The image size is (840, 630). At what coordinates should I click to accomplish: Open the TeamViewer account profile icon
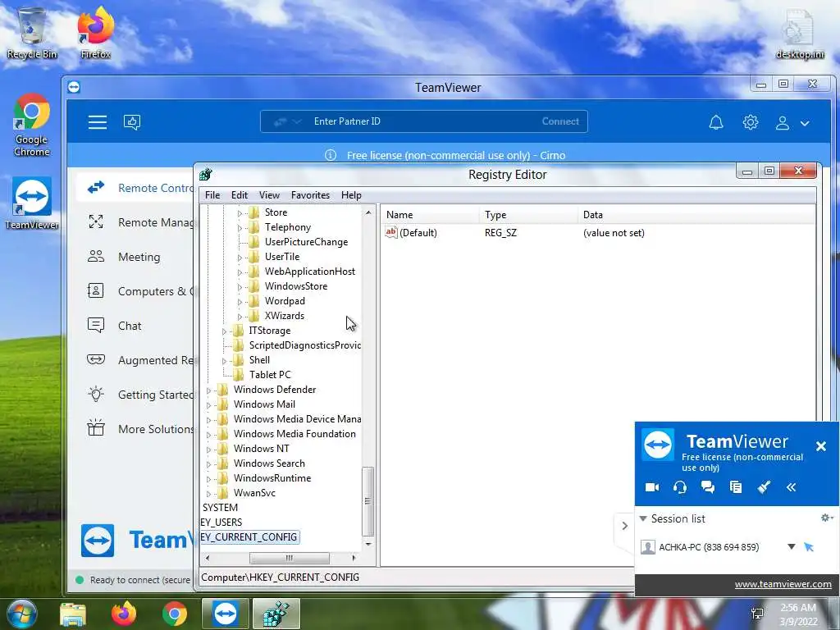pyautogui.click(x=782, y=123)
